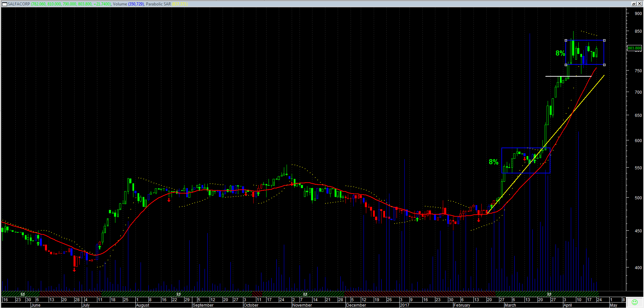Click the green smiley face icon

click(x=634, y=302)
